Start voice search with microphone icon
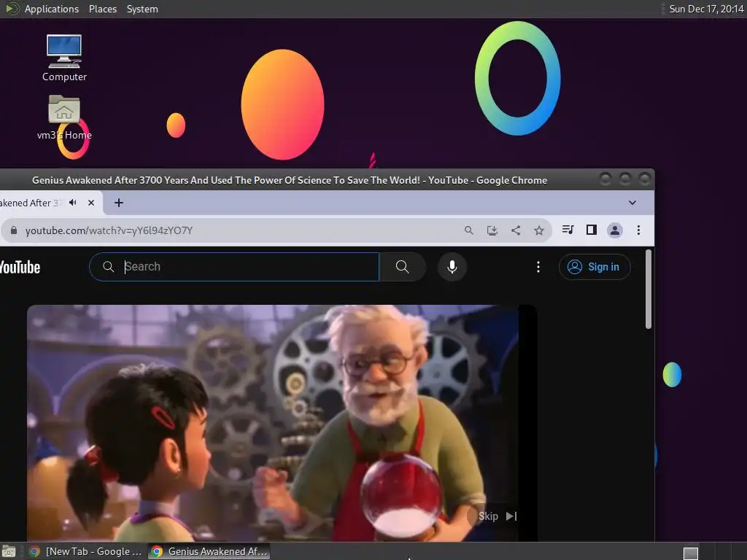Screen dimensions: 747x560 pyautogui.click(x=452, y=267)
